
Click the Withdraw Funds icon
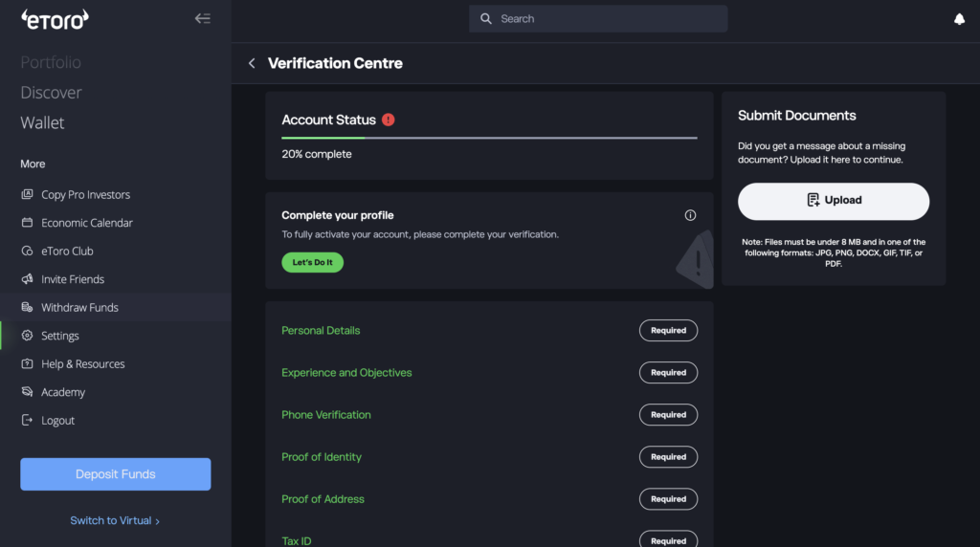pos(27,308)
